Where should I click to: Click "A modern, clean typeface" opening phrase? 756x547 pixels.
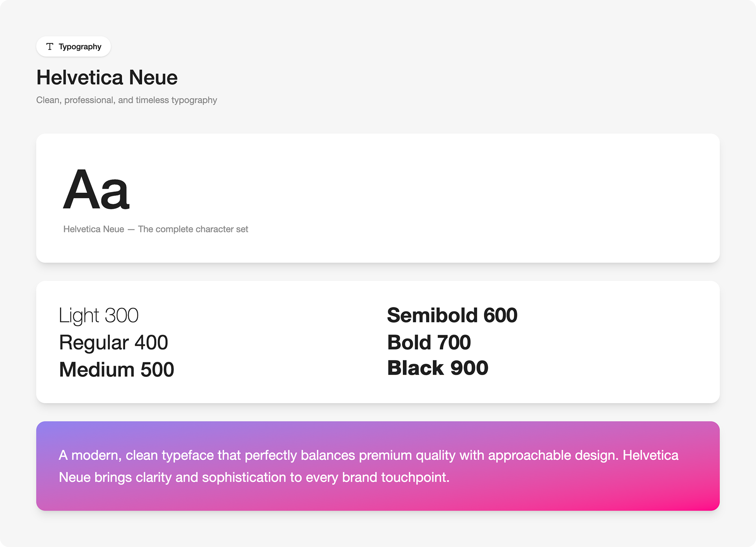[x=136, y=455]
